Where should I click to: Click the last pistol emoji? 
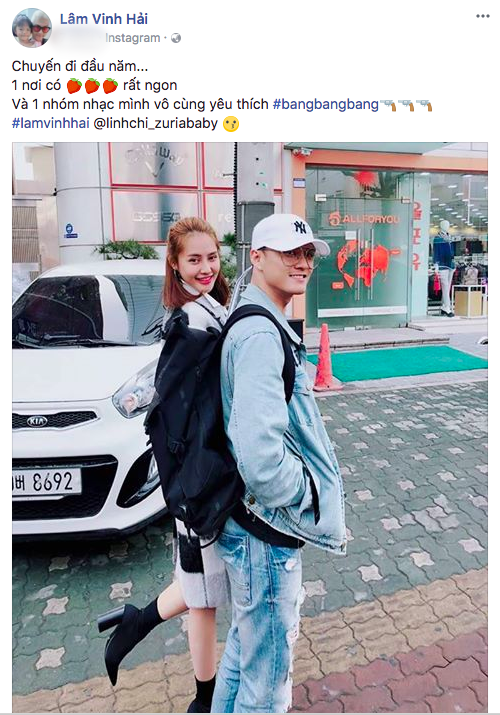pos(423,105)
